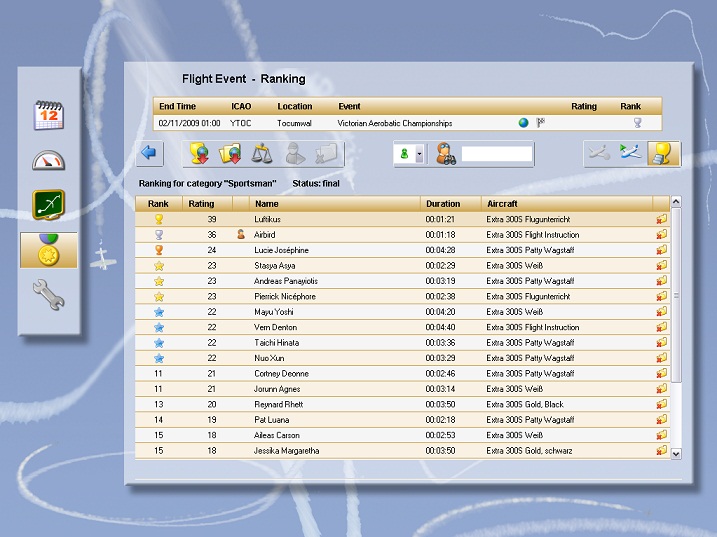Click the balance scales toolbar icon

(264, 153)
